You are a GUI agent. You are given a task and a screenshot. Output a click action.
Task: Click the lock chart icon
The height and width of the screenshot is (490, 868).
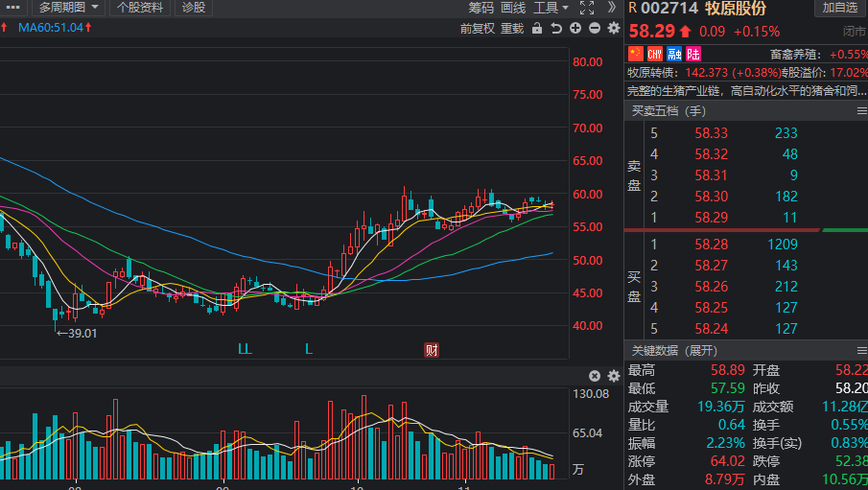point(537,28)
